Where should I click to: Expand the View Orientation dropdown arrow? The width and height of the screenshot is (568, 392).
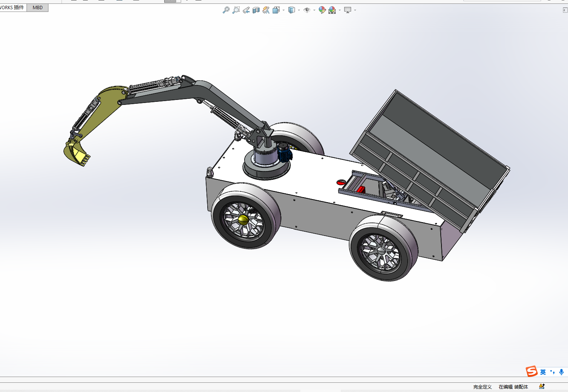pos(283,10)
